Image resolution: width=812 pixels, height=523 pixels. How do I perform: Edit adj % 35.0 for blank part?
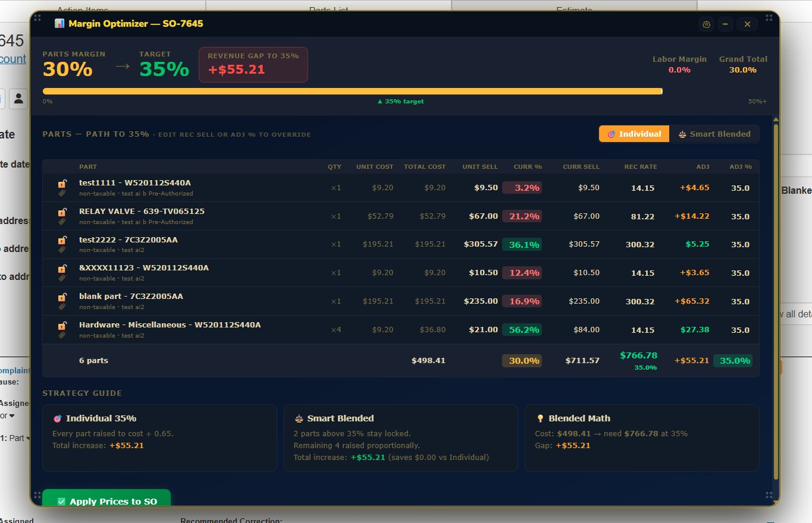click(x=740, y=301)
